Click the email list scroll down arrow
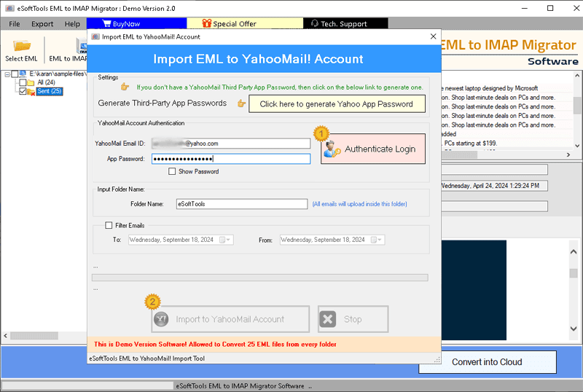 [x=577, y=146]
